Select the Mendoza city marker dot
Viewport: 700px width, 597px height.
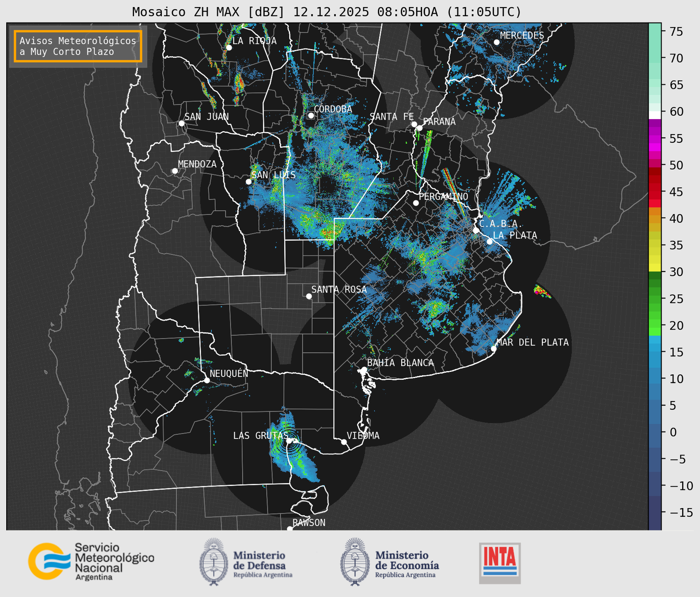click(175, 171)
